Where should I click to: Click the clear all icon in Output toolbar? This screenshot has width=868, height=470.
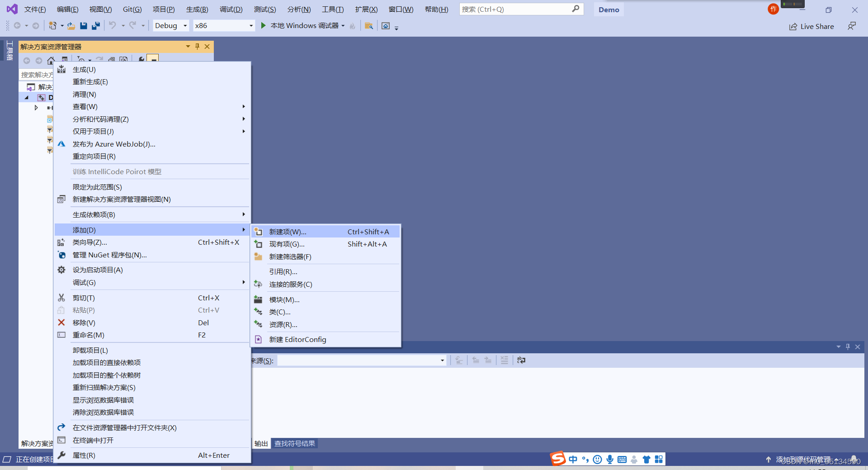click(505, 360)
